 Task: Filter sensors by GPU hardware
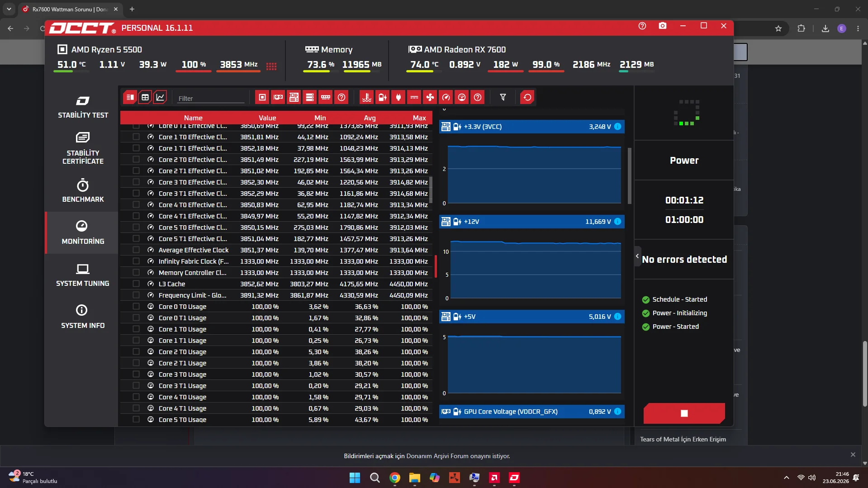(x=278, y=97)
